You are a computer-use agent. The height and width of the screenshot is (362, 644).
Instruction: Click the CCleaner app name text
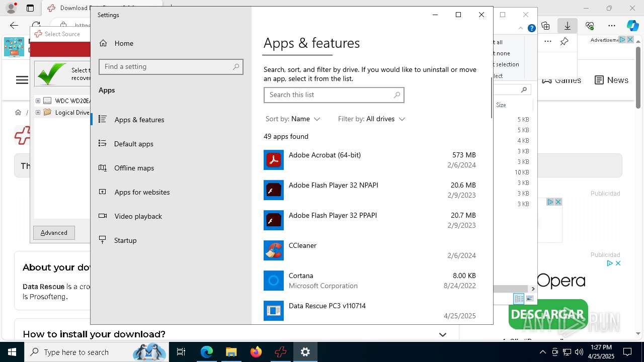click(302, 245)
